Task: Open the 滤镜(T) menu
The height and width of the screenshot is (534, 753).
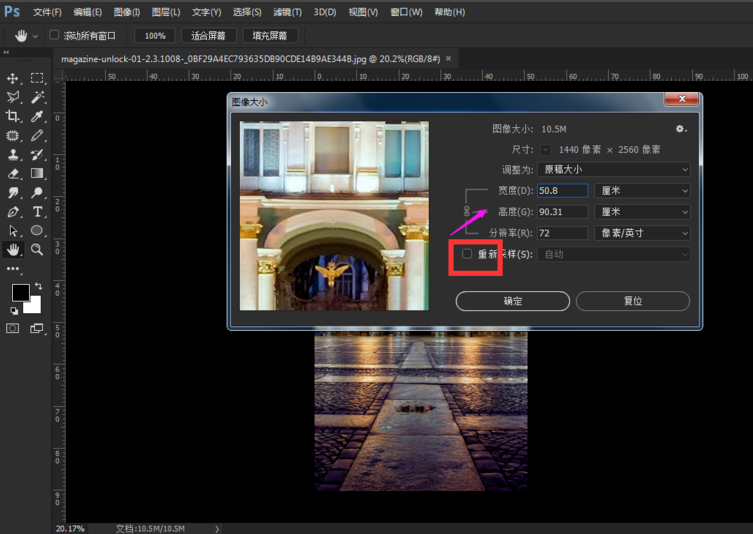Action: coord(287,12)
